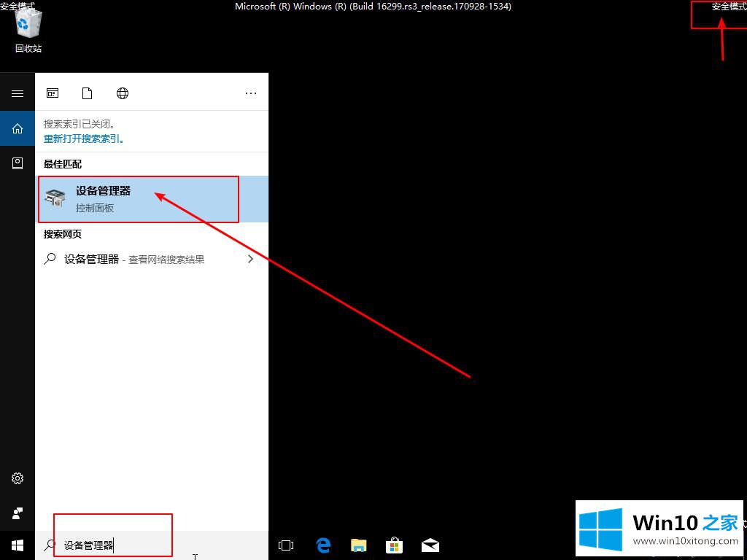The height and width of the screenshot is (560, 747).
Task: Open settings gear in the search sidebar
Action: (x=18, y=478)
